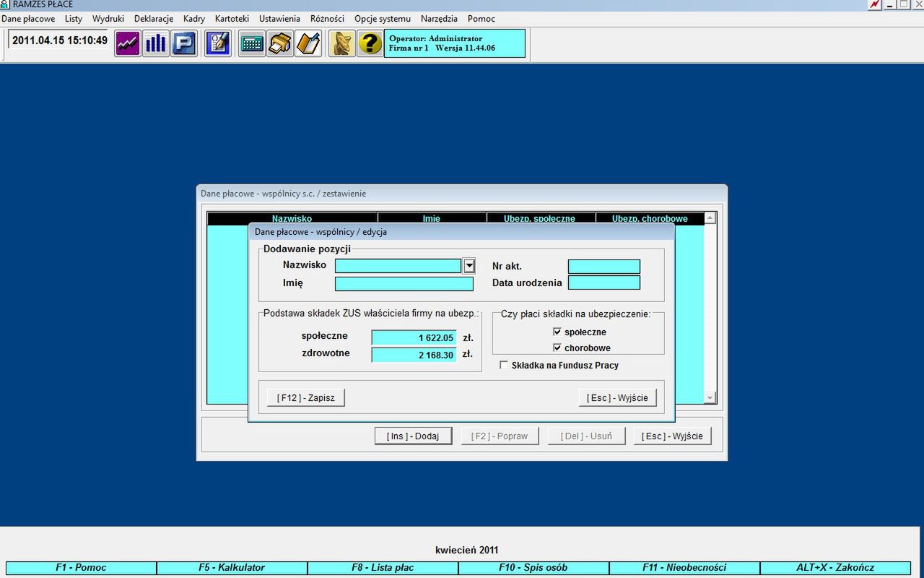Click the blue P toolbar icon
Viewport: 924px width, 578px height.
pos(184,43)
